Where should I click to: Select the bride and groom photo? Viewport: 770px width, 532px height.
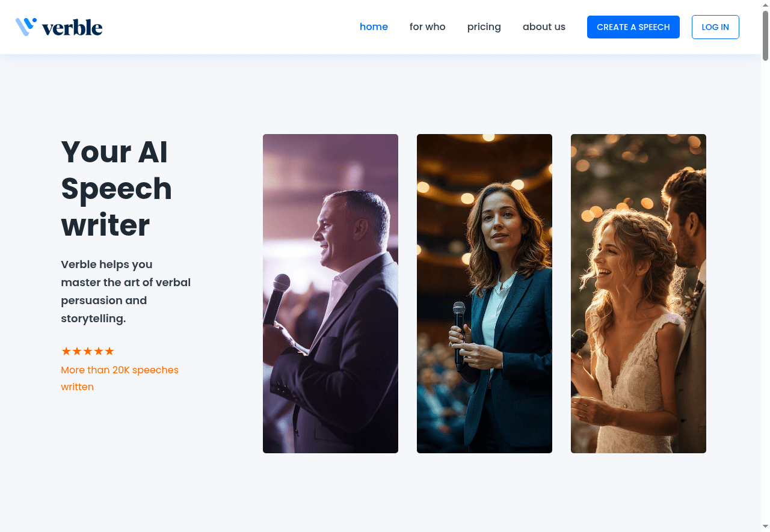(x=638, y=293)
